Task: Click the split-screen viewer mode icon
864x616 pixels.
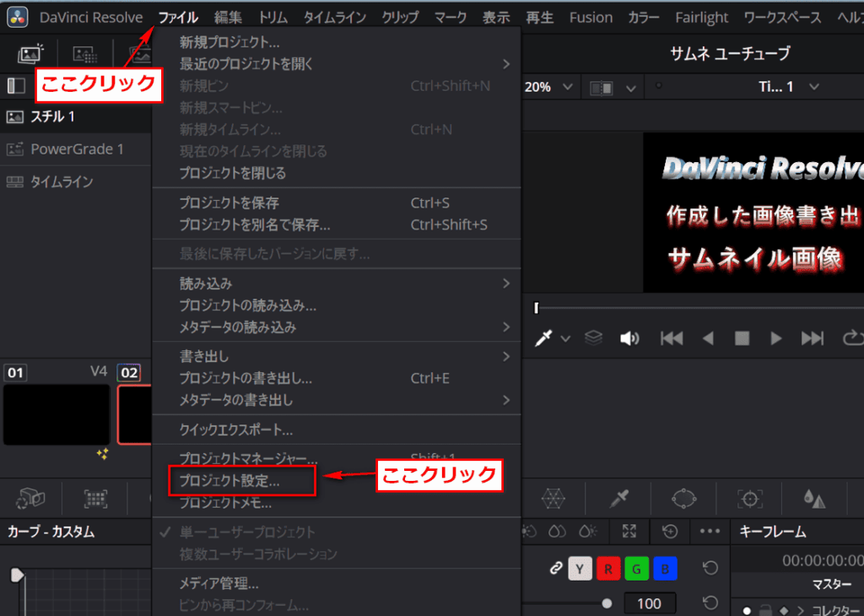Action: [x=601, y=88]
